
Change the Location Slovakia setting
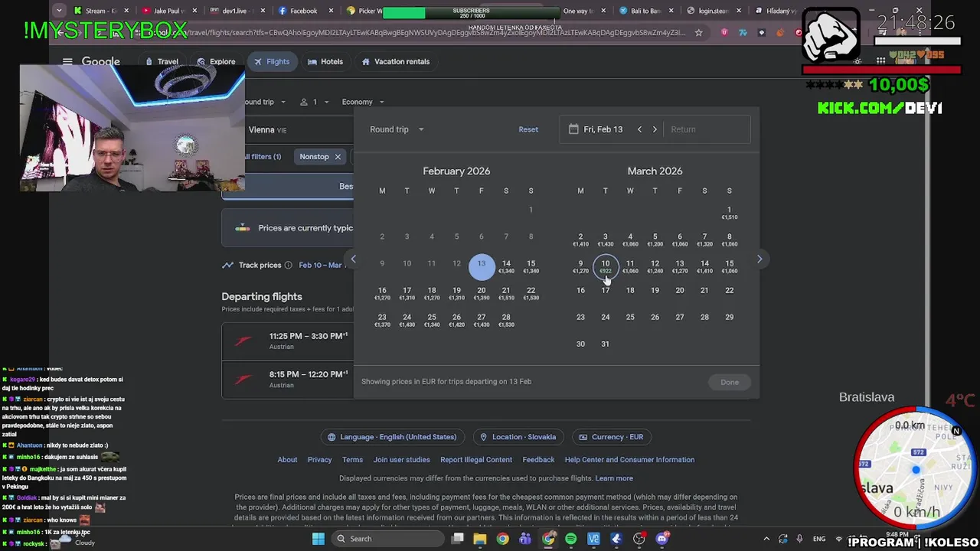point(518,437)
